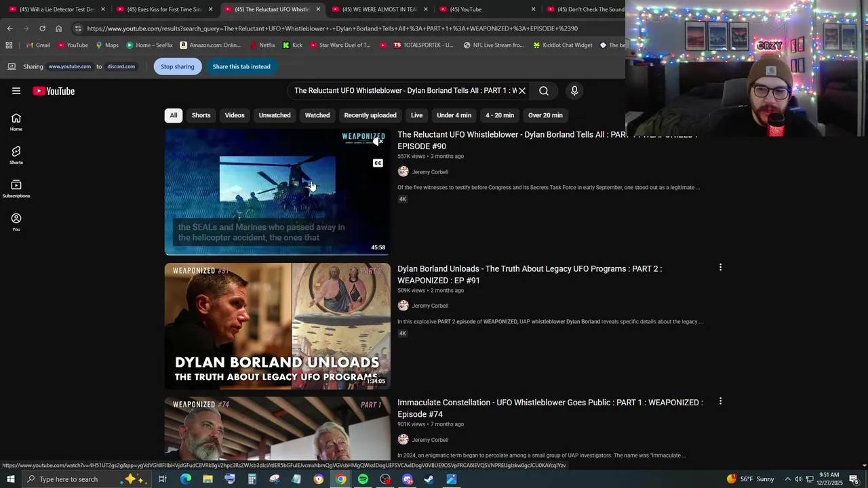Close the Reluctant UFO Whistleblower tab
The width and height of the screenshot is (868, 488).
coord(318,9)
